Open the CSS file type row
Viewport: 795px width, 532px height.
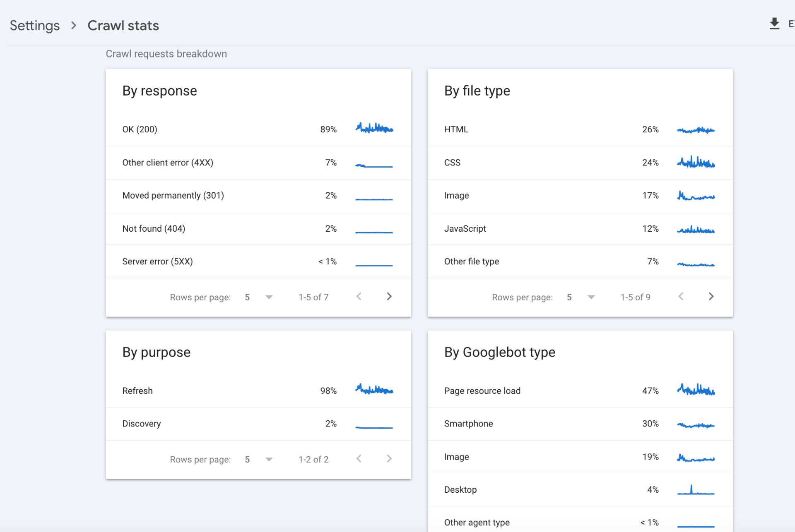[x=580, y=163]
